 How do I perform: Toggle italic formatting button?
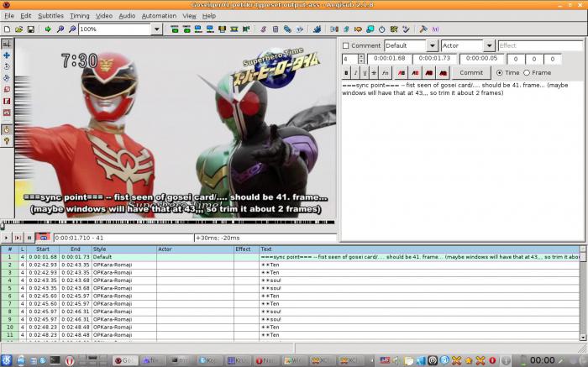coord(355,73)
